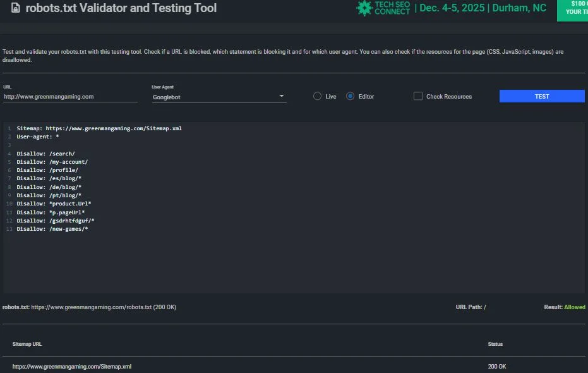The width and height of the screenshot is (588, 373).
Task: Click the Tech SEO Connect logo icon
Action: (364, 8)
